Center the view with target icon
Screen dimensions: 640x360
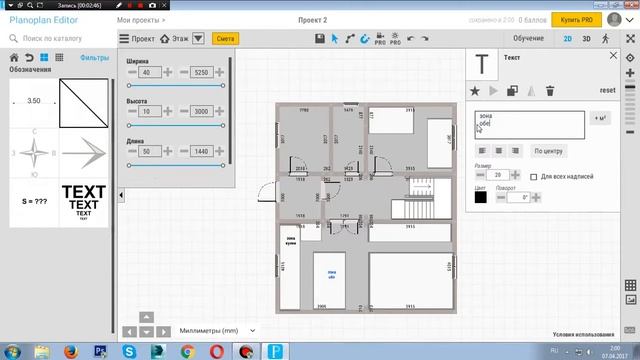click(x=630, y=58)
